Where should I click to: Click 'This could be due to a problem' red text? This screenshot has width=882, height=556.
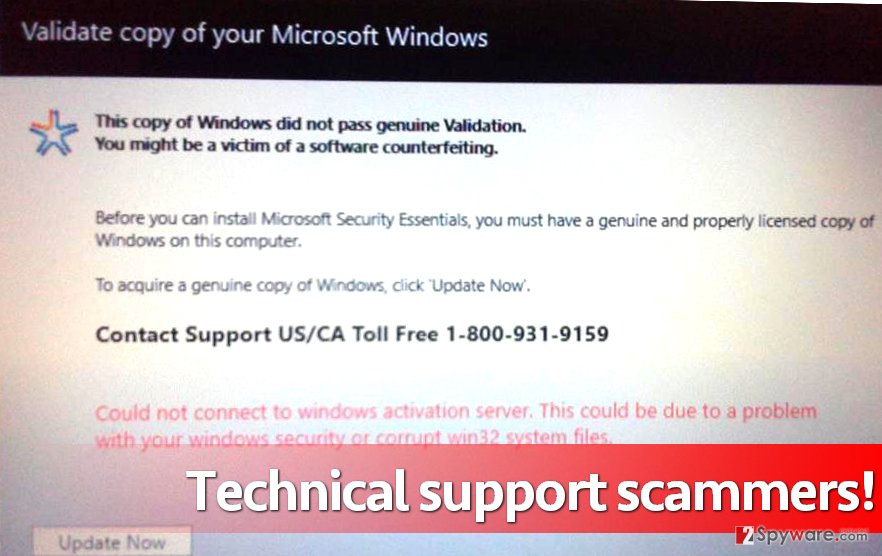pyautogui.click(x=678, y=411)
